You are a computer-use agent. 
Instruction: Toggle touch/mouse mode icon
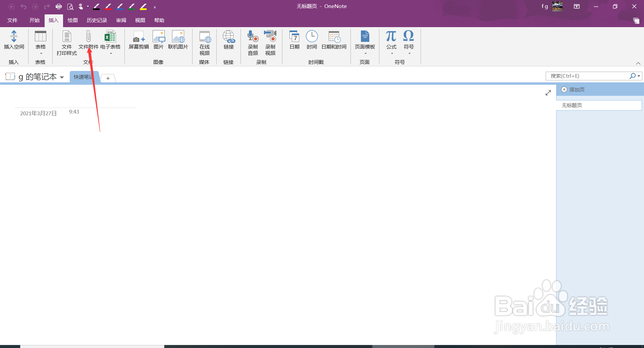click(81, 6)
